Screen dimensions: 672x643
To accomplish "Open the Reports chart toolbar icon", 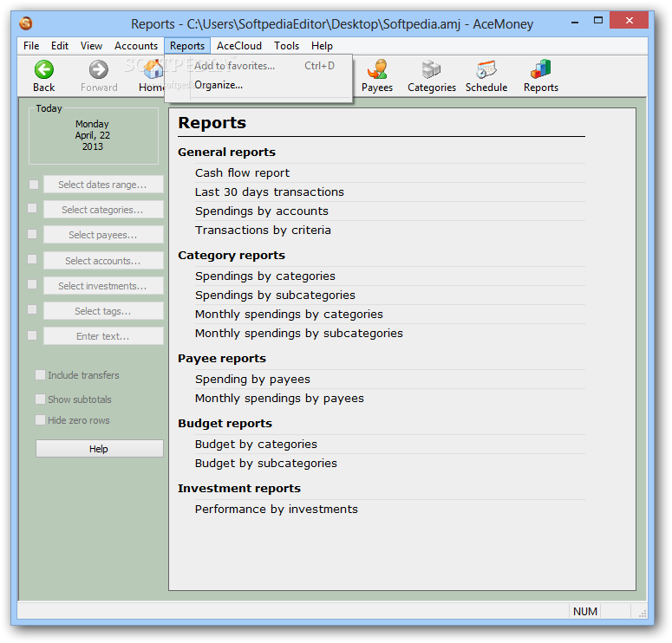I will [540, 69].
